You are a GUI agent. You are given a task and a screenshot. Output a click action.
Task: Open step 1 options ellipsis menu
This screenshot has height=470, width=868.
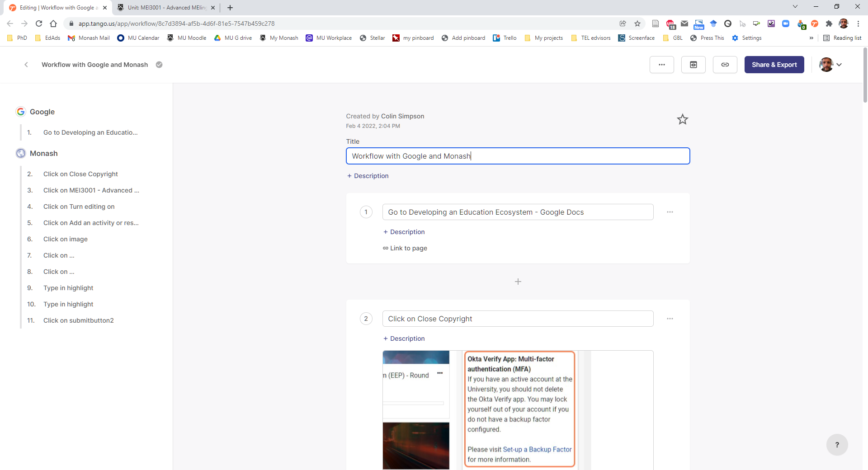coord(670,212)
